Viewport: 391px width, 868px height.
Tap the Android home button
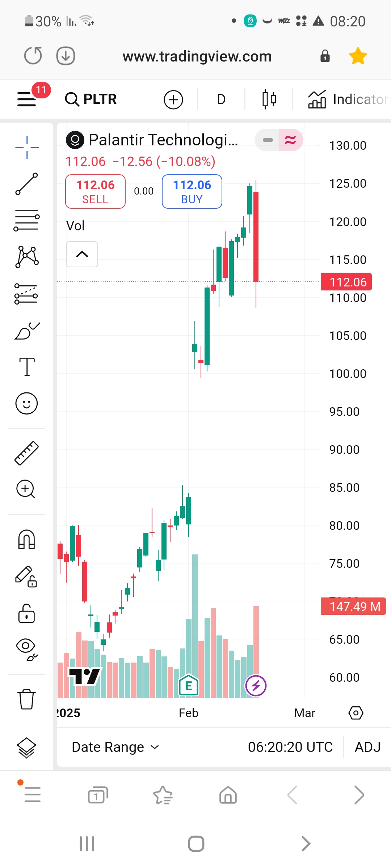point(196,844)
